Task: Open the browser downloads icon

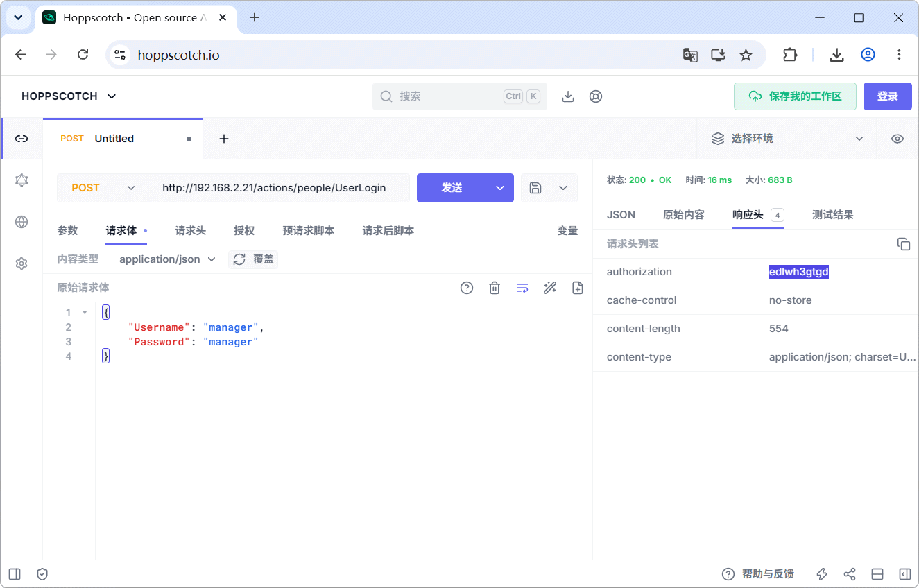Action: tap(837, 55)
